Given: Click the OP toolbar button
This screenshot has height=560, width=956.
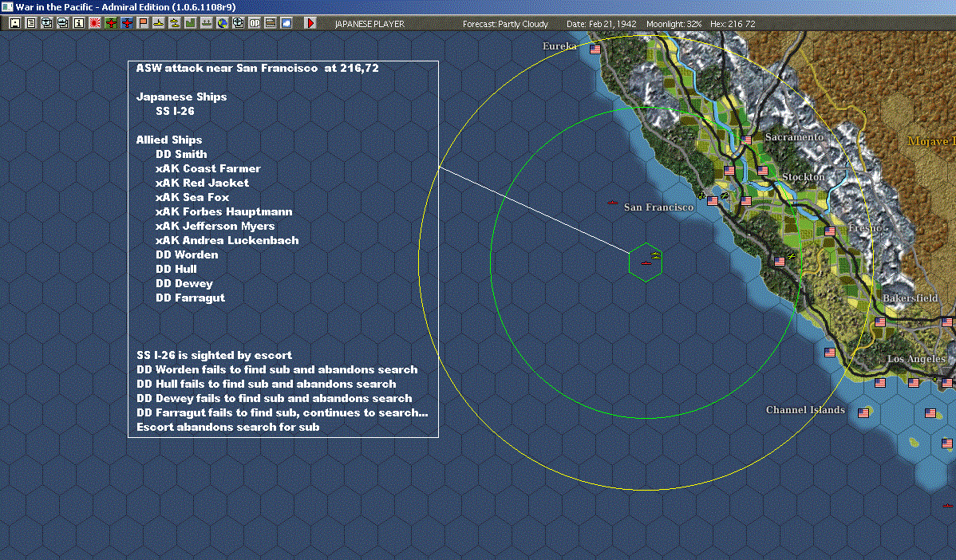Looking at the screenshot, I should (255, 23).
